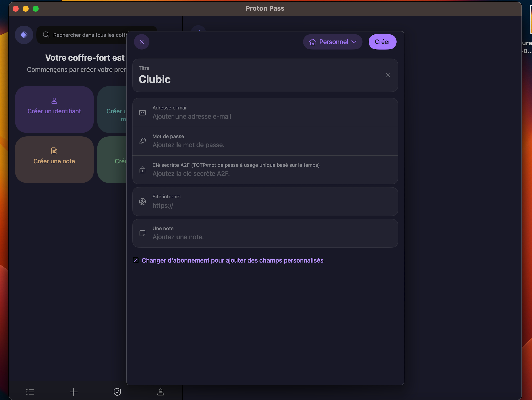Click the envelope icon beside e-mail
Viewport: 532px width, 400px height.
tap(142, 113)
